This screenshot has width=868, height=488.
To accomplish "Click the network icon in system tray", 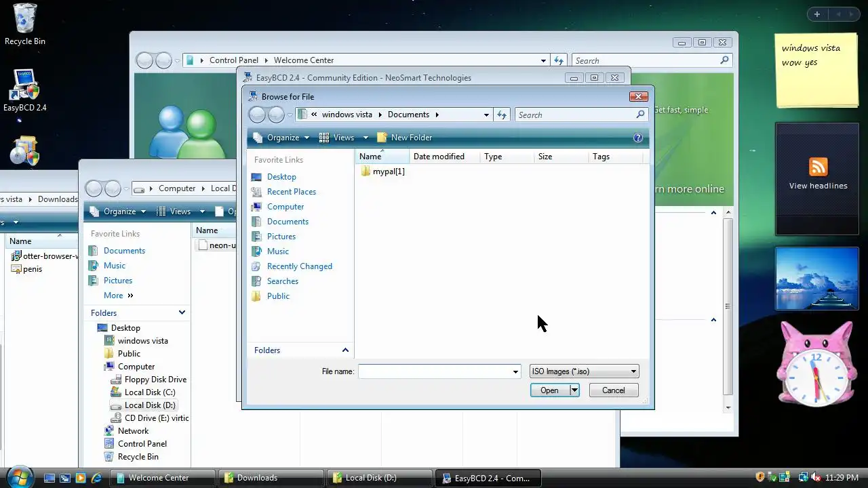I will [x=803, y=477].
